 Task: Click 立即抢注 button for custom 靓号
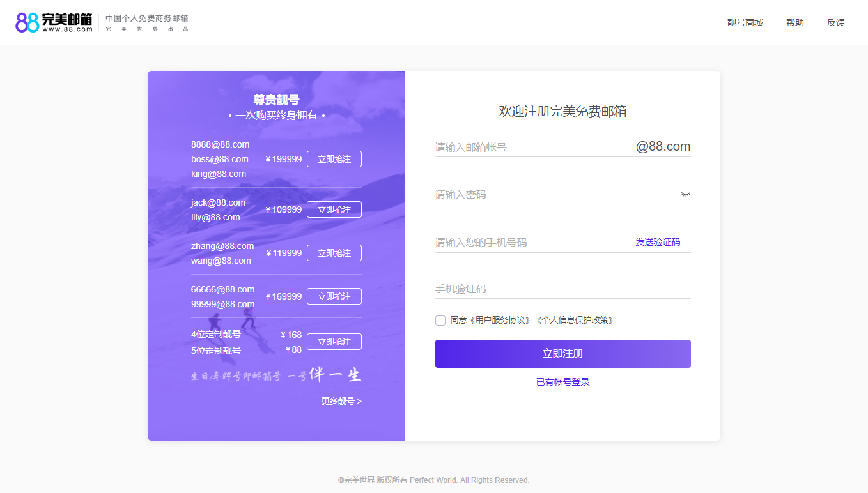pos(334,342)
